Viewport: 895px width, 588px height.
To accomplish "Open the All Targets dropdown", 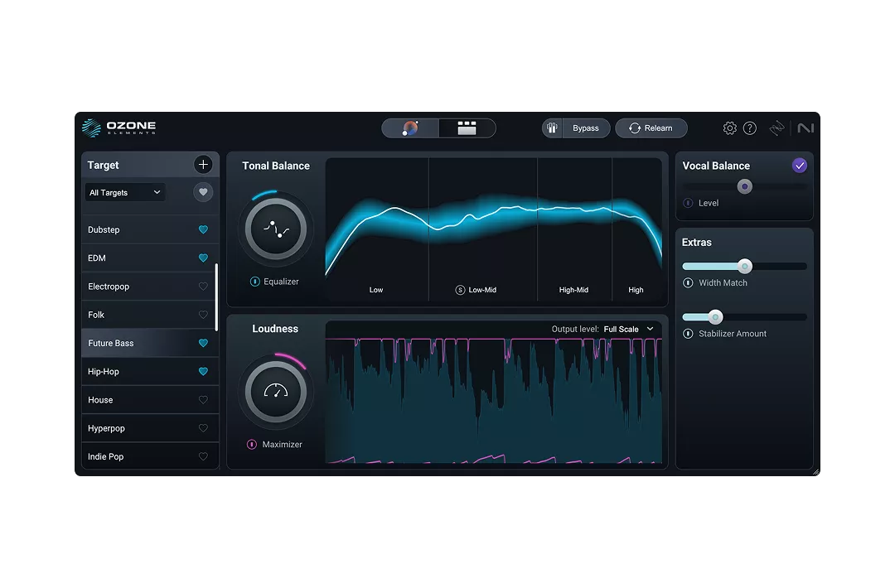I will point(124,191).
